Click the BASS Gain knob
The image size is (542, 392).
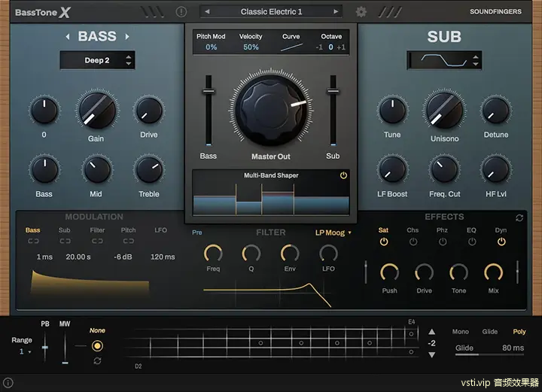(97, 110)
